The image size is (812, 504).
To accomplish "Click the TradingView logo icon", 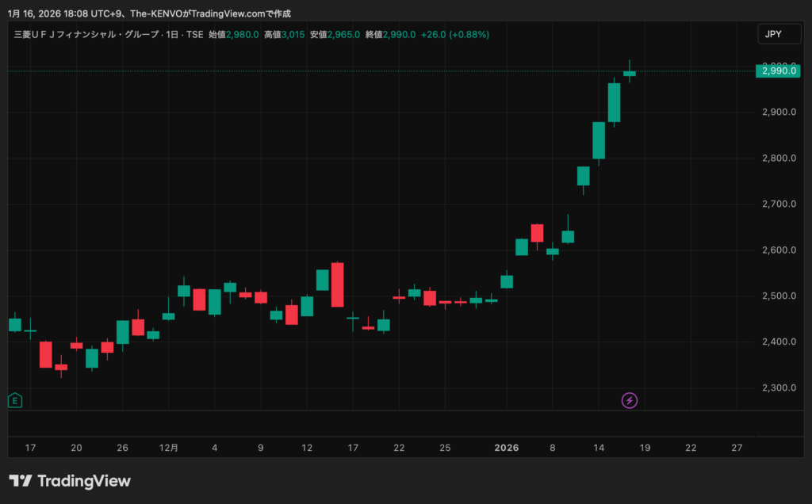I will pos(21,481).
